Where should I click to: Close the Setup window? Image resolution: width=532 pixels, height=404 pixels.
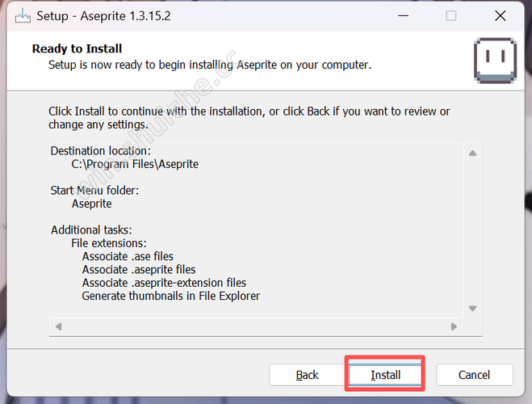coord(500,15)
